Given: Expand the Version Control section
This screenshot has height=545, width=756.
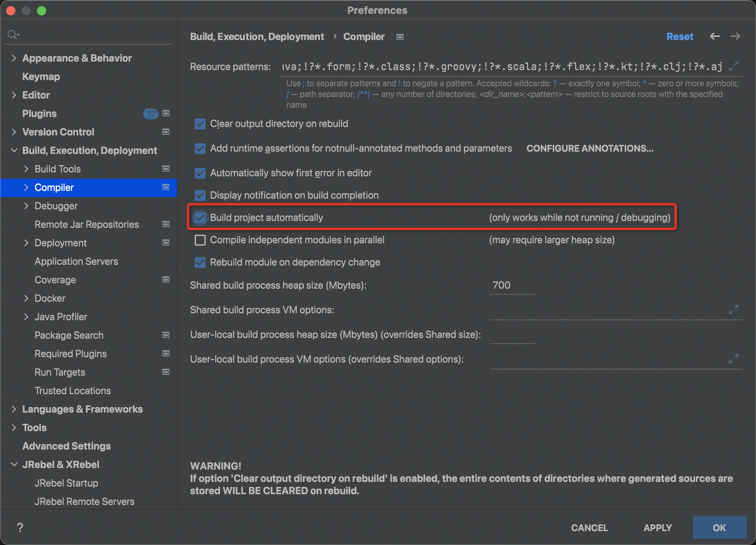Looking at the screenshot, I should pyautogui.click(x=14, y=132).
